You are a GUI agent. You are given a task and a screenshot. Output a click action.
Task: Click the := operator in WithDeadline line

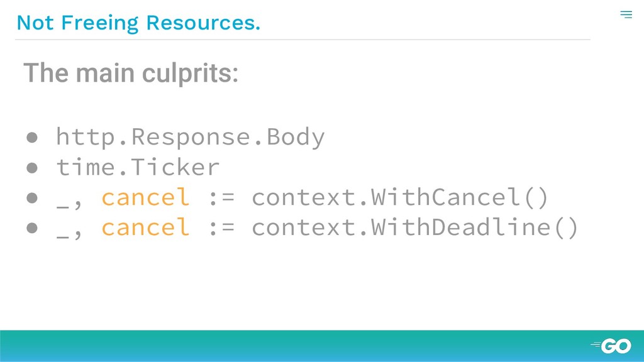(x=221, y=228)
